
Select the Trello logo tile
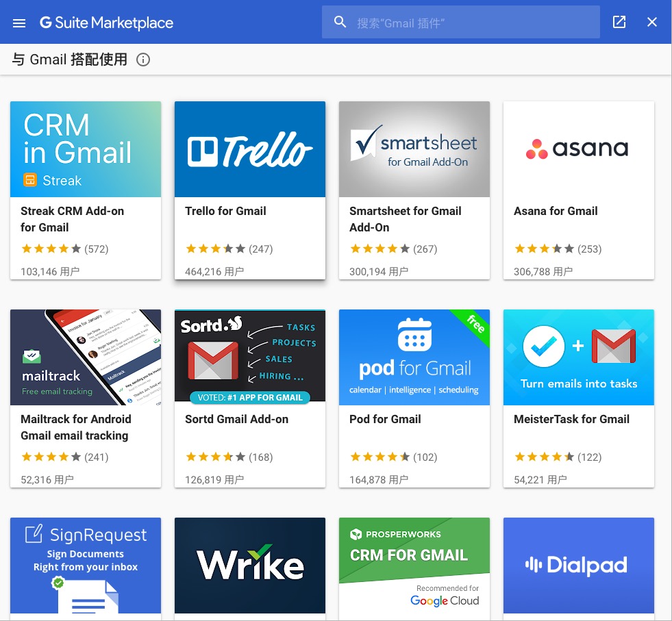(250, 149)
